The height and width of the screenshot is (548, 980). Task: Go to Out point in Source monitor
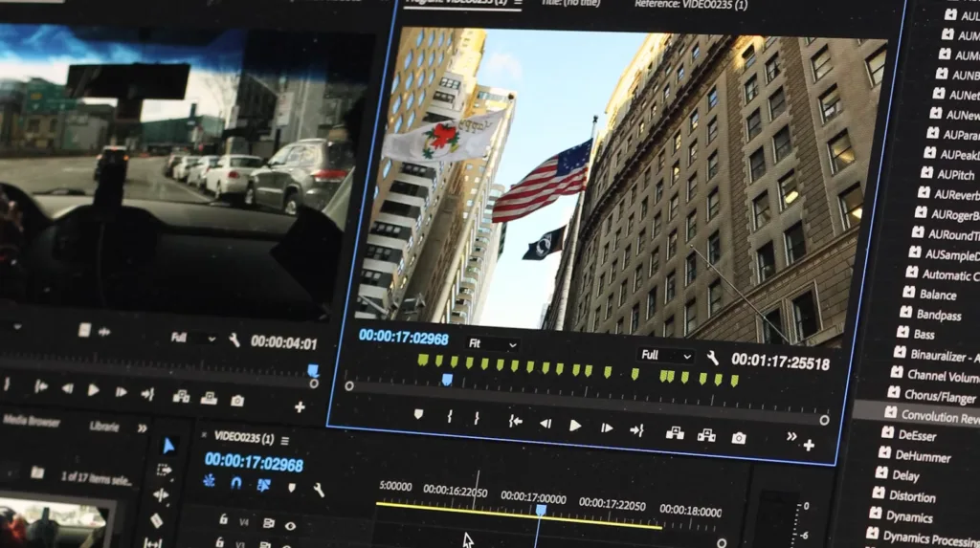pyautogui.click(x=147, y=394)
